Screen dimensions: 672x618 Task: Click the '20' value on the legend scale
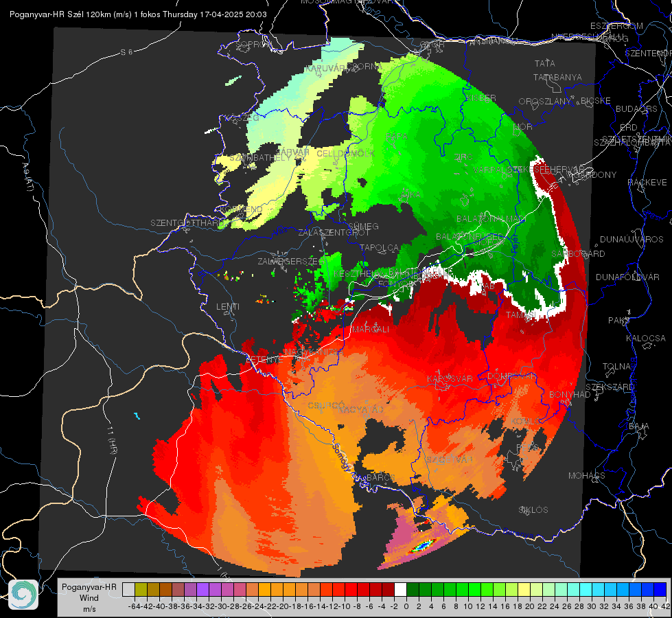tap(530, 606)
